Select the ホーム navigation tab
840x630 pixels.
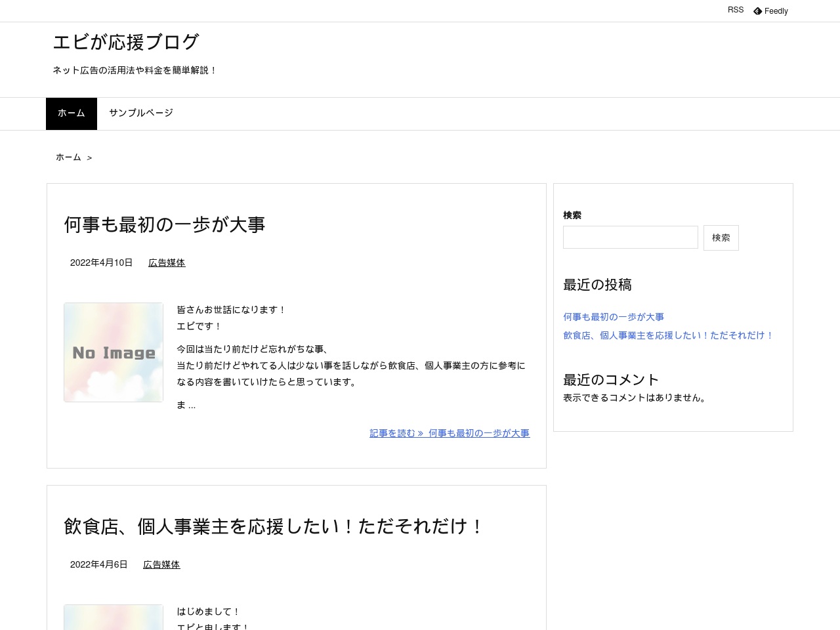tap(72, 114)
